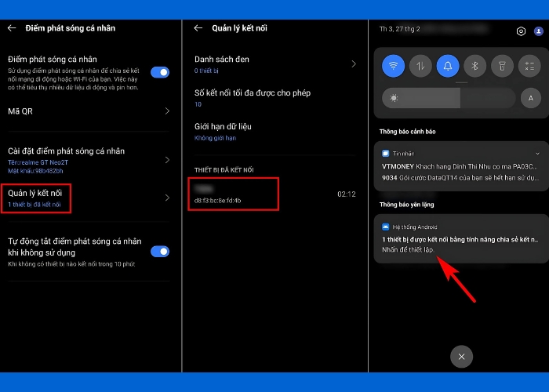
Task: Toggle mobile data quick tile
Action: [420, 67]
